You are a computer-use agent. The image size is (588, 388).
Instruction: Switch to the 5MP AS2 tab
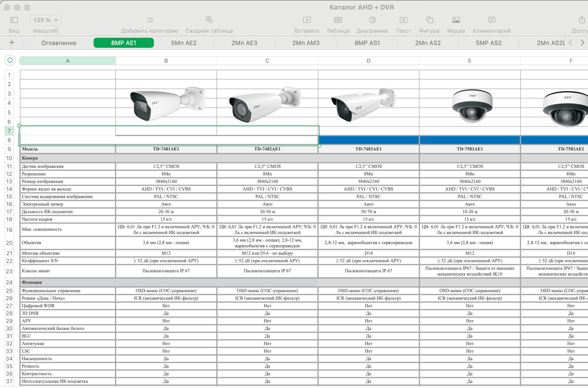[489, 43]
